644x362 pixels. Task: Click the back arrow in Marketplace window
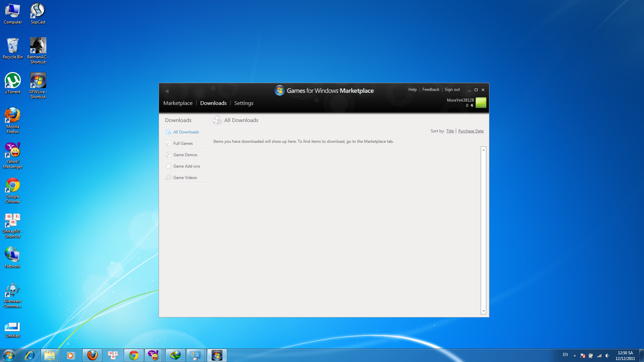167,91
